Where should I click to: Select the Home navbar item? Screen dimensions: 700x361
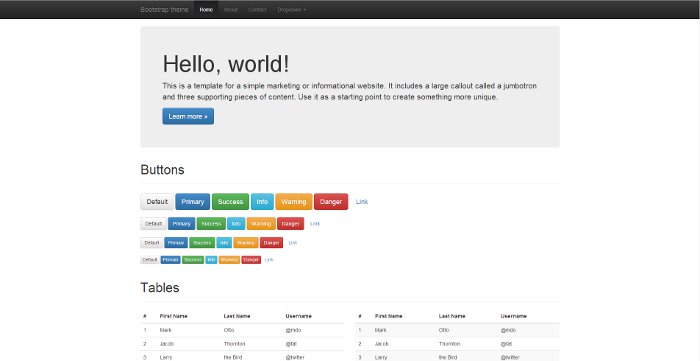point(206,9)
